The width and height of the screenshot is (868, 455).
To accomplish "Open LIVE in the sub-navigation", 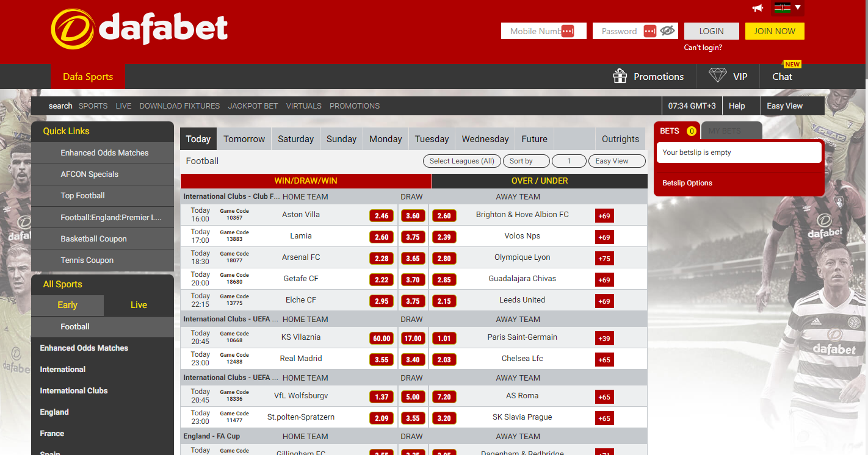I will [x=123, y=106].
